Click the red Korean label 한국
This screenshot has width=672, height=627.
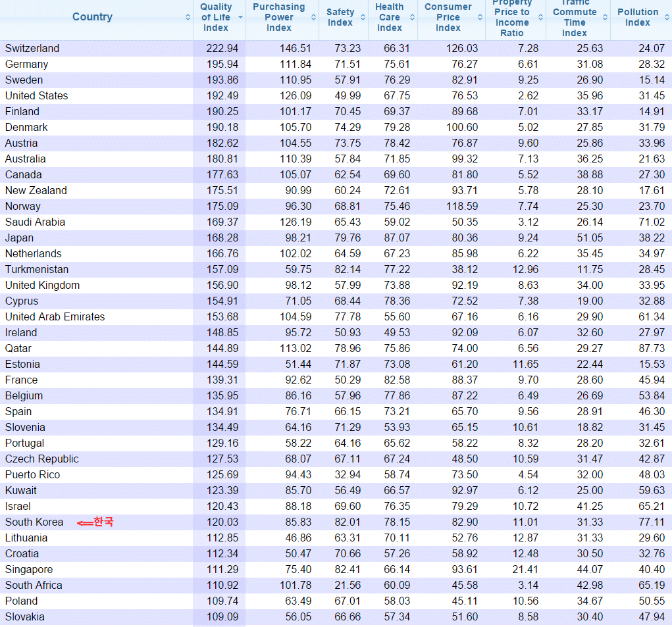click(104, 522)
